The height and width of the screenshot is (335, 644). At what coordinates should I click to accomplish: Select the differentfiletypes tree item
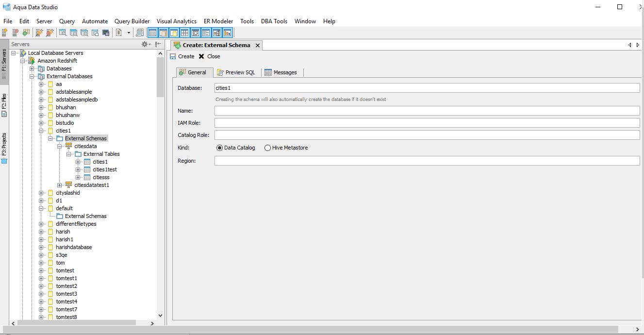tap(76, 224)
